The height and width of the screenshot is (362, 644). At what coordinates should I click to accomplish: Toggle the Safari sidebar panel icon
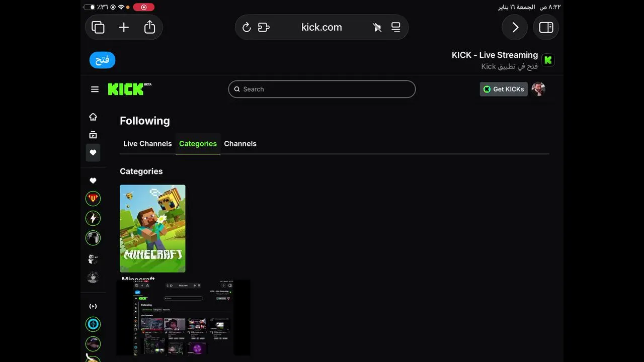pyautogui.click(x=546, y=27)
